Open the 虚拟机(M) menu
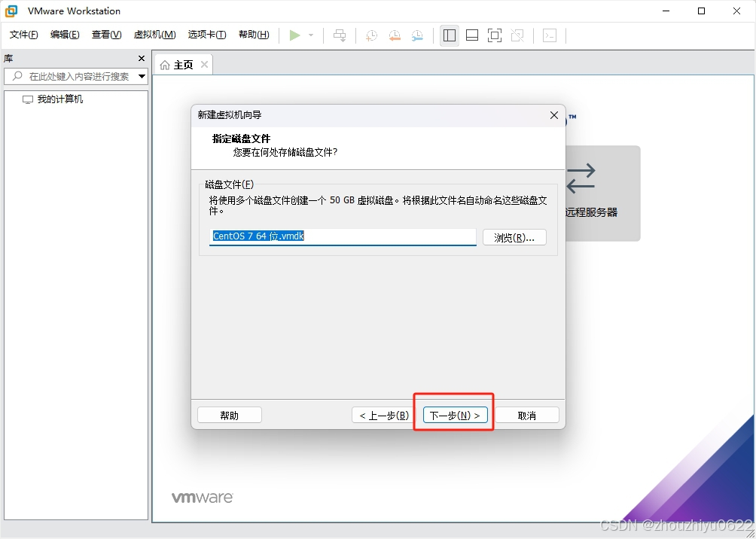756x539 pixels. coord(155,35)
